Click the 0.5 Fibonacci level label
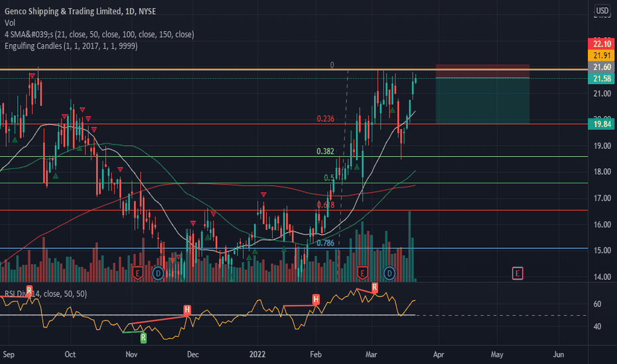Screen dimensions: 617x364 tap(329, 178)
